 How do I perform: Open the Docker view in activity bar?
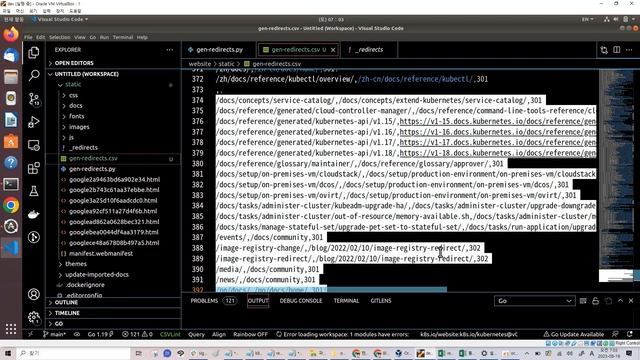pos(34,214)
